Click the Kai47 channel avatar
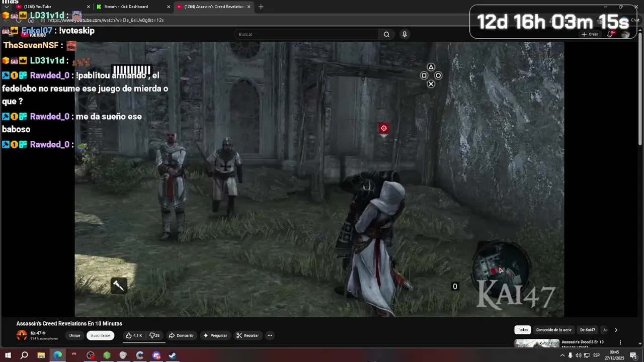This screenshot has width=644, height=362. pyautogui.click(x=22, y=335)
